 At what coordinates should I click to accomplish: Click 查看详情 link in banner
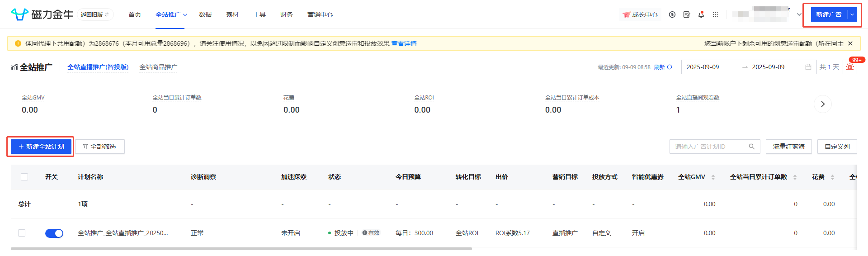click(404, 43)
